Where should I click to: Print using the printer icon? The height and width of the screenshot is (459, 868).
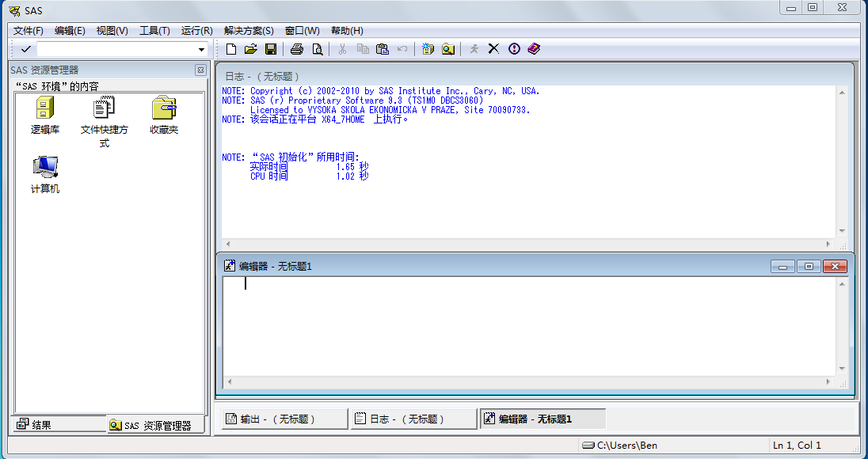[x=297, y=49]
